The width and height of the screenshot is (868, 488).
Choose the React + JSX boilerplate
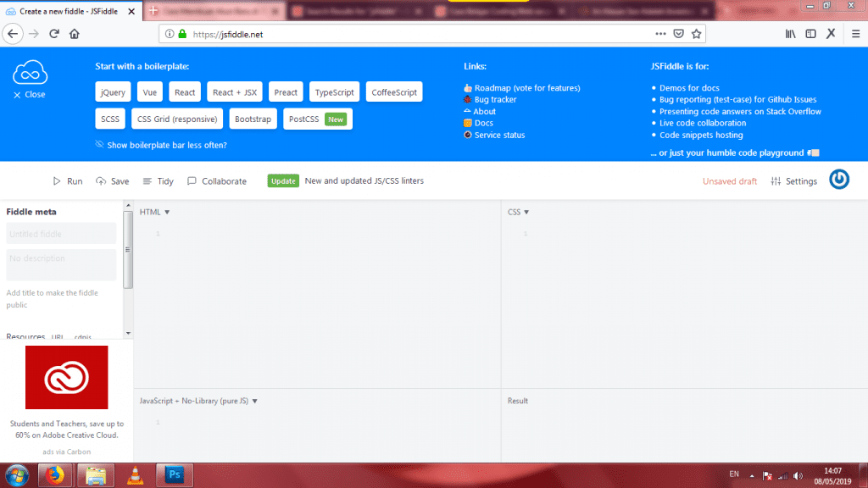[x=235, y=91]
